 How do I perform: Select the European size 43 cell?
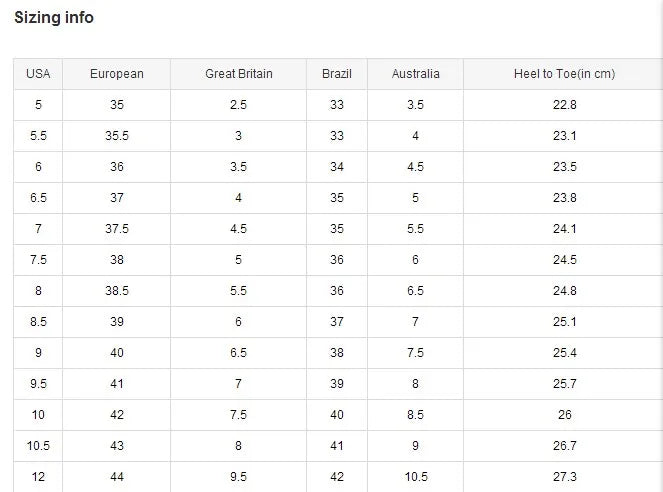117,446
